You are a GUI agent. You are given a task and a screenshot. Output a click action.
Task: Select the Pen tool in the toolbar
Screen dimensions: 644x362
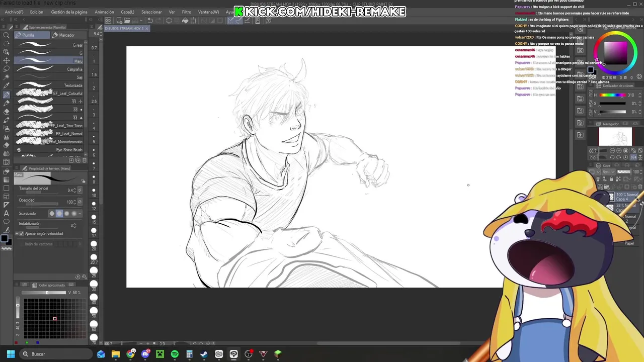pyautogui.click(x=7, y=95)
